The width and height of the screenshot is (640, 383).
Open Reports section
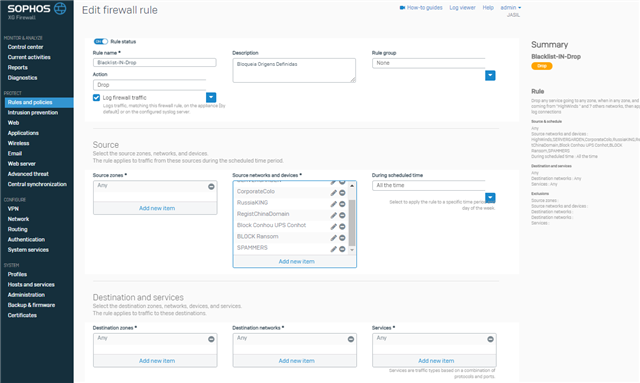tap(18, 67)
